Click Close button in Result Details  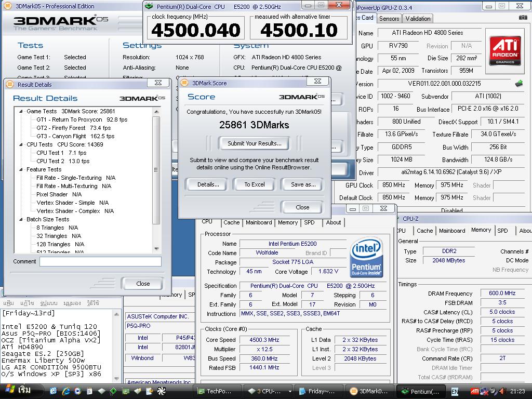coord(143,284)
